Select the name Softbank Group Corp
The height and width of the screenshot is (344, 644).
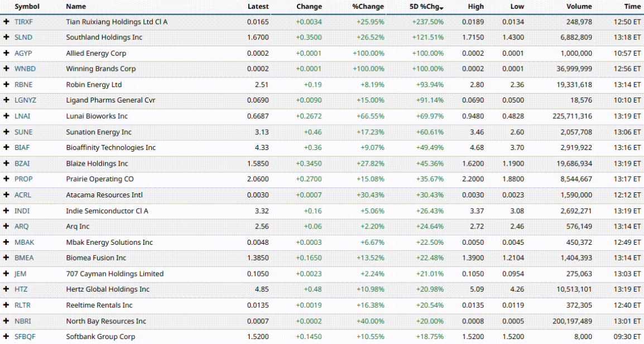(100, 337)
